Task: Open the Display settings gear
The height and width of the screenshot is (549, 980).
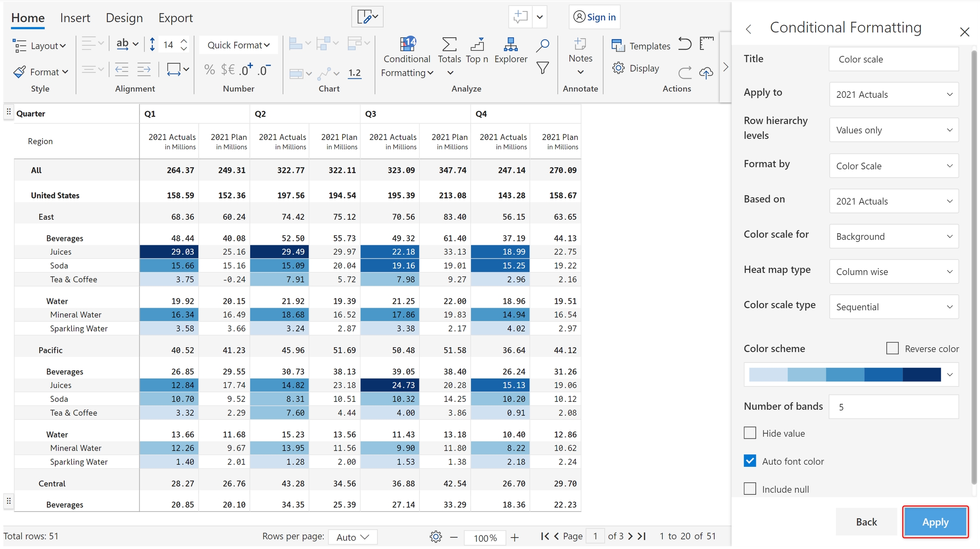Action: pos(618,68)
